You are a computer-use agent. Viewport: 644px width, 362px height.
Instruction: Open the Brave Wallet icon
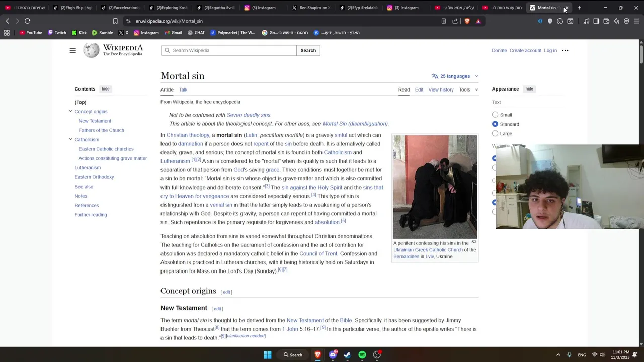(606, 21)
